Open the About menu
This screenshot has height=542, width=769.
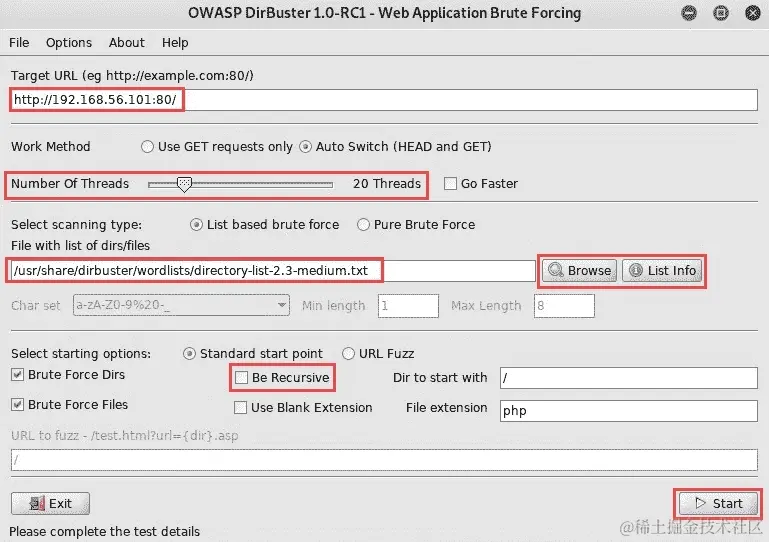[x=127, y=43]
